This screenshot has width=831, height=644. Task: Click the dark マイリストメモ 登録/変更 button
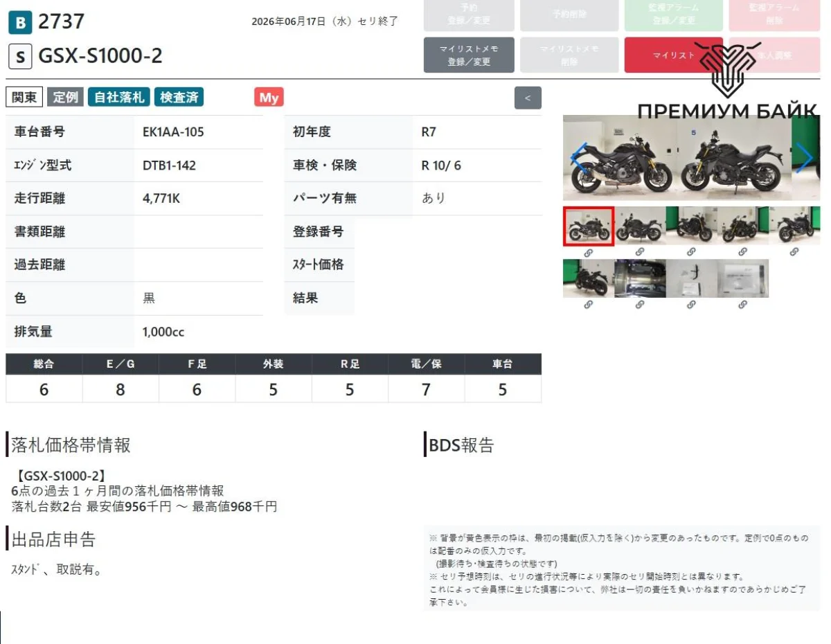click(x=469, y=55)
